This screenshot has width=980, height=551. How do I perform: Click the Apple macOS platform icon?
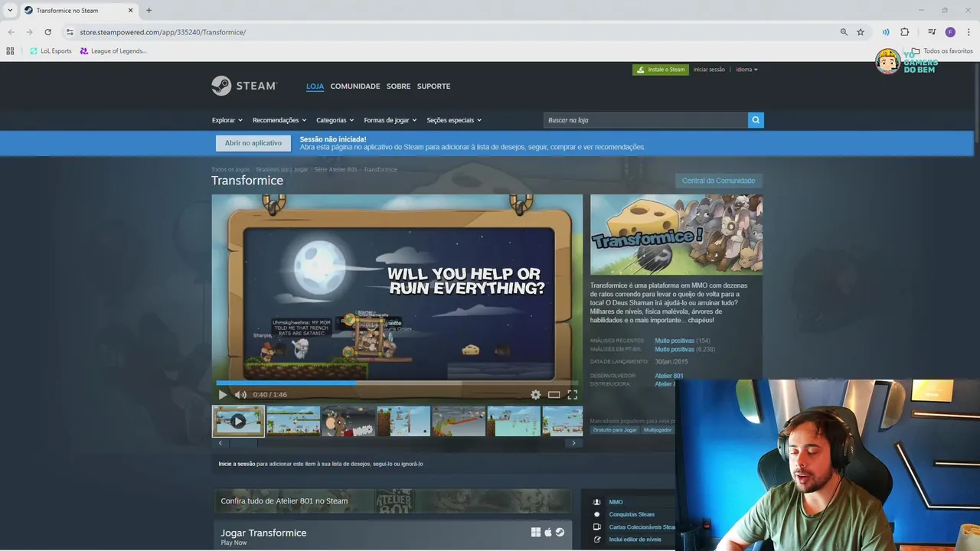(548, 533)
